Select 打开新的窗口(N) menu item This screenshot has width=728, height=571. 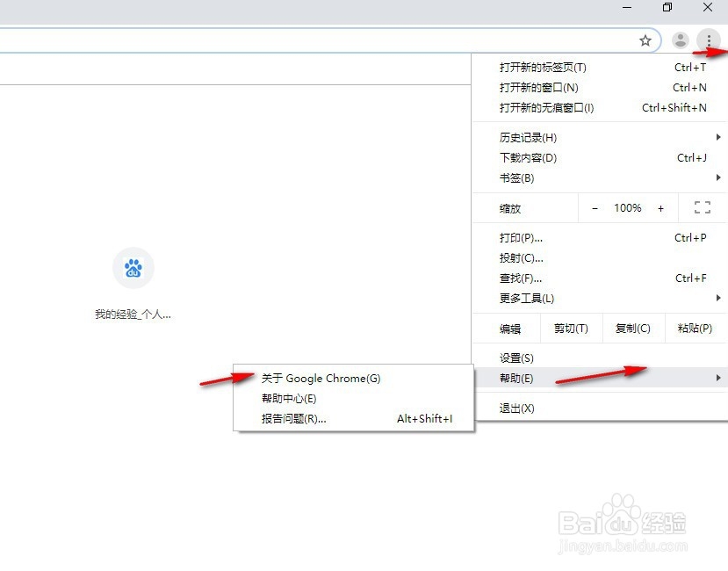(599, 87)
